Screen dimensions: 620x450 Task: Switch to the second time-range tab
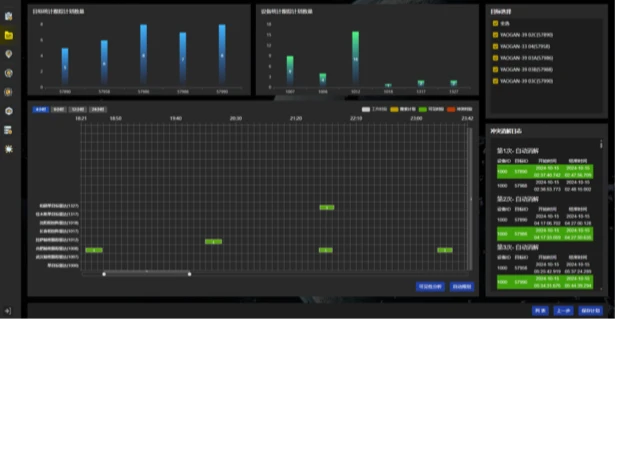59,108
